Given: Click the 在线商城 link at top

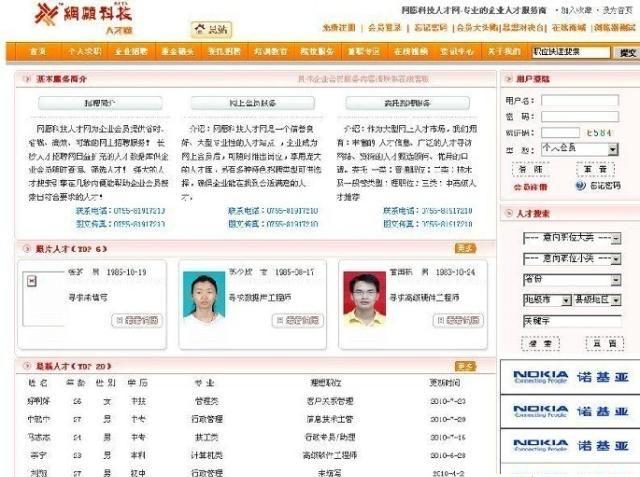Looking at the screenshot, I should (569, 28).
